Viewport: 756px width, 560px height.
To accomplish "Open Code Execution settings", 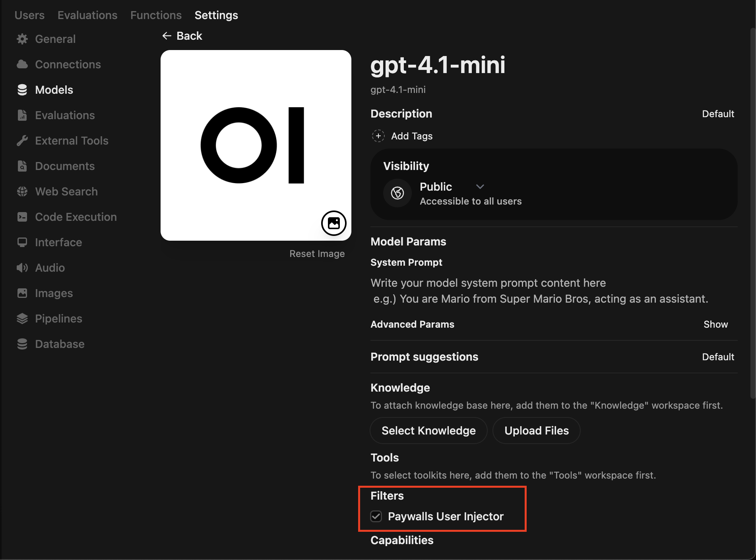I will (76, 217).
